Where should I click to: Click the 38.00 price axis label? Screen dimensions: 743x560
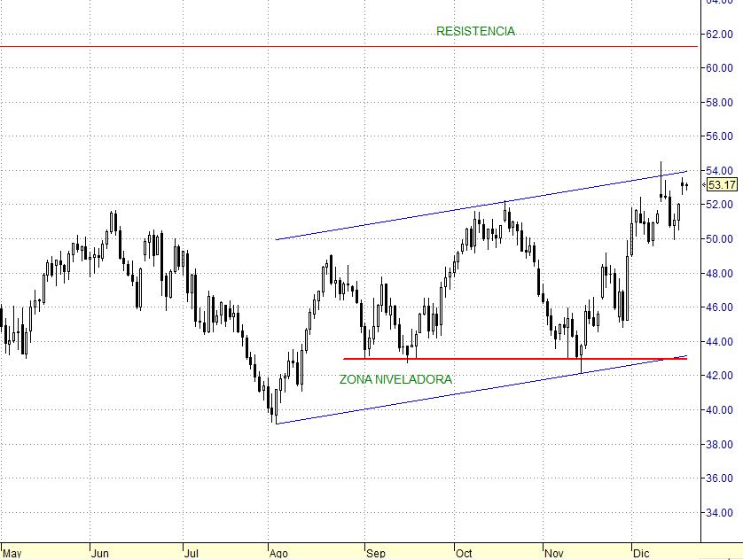click(x=719, y=445)
